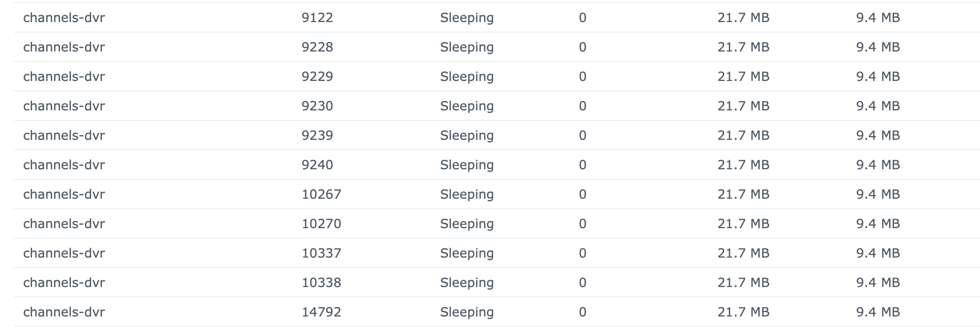
Task: Click the Sleeping status of PID 14792
Action: [x=467, y=312]
